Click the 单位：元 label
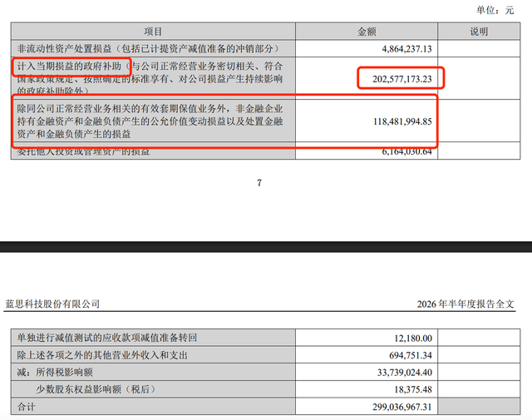The image size is (532, 420). [x=495, y=10]
